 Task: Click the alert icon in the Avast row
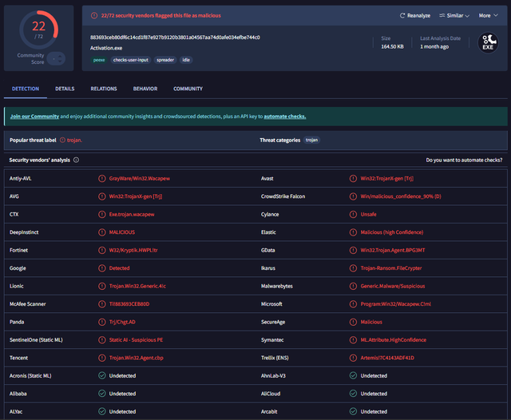[353, 179]
